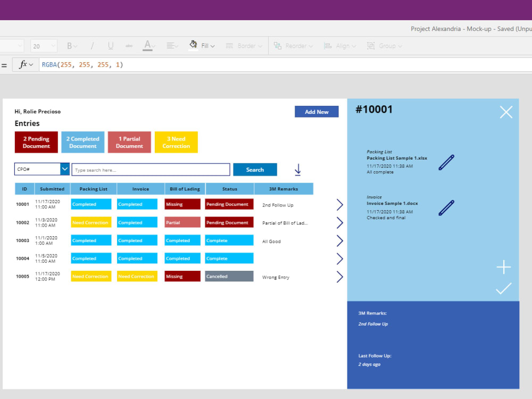Click the strikethrough formatting icon
Screen dimensions: 532x399
click(x=129, y=45)
